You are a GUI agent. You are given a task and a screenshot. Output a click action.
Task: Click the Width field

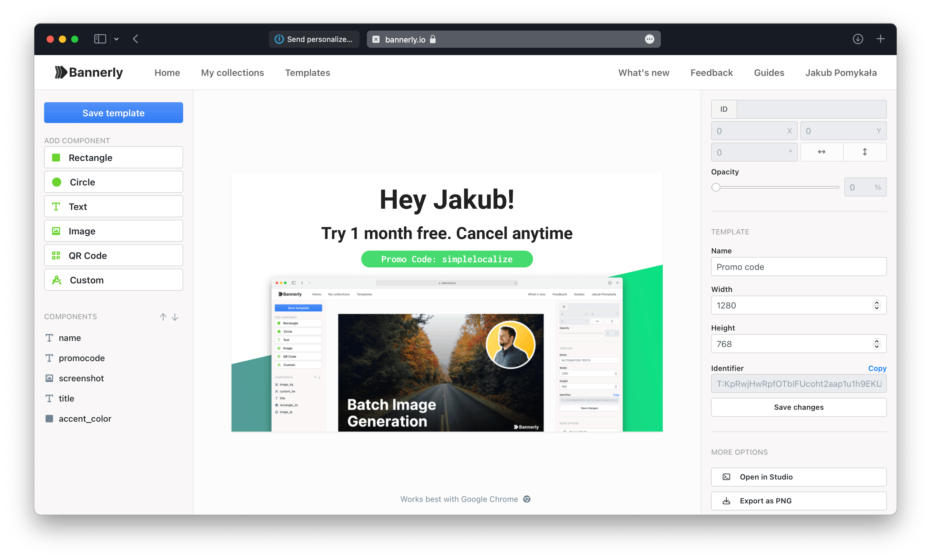[798, 305]
